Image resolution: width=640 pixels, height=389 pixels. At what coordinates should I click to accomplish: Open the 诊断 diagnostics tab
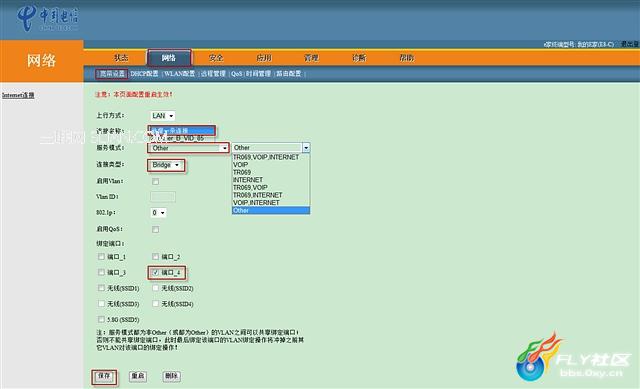click(359, 58)
